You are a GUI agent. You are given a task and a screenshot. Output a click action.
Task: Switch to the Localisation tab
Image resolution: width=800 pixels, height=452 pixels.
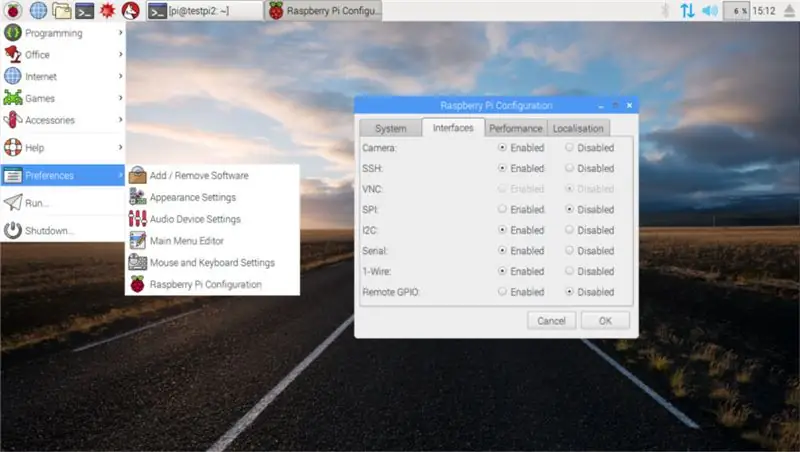pyautogui.click(x=578, y=129)
